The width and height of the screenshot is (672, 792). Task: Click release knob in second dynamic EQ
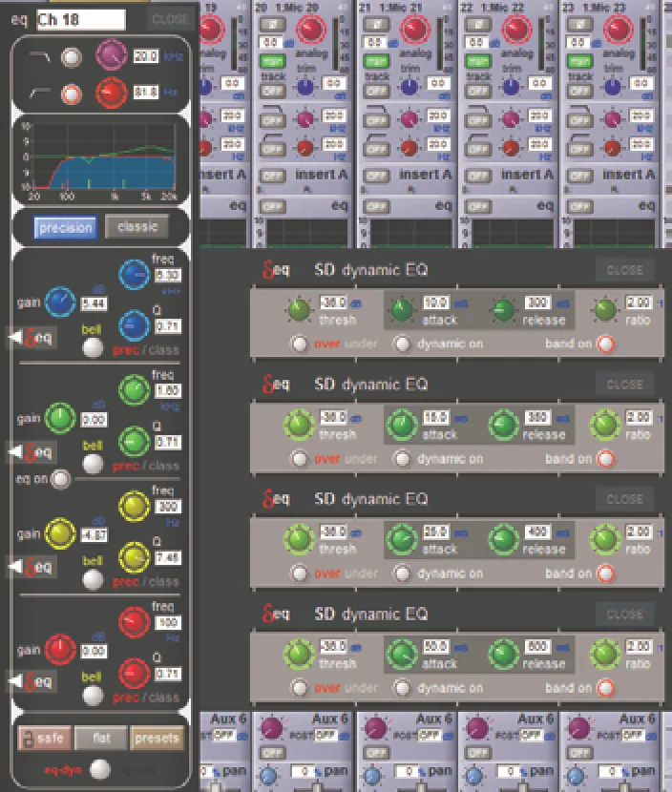pyautogui.click(x=504, y=425)
